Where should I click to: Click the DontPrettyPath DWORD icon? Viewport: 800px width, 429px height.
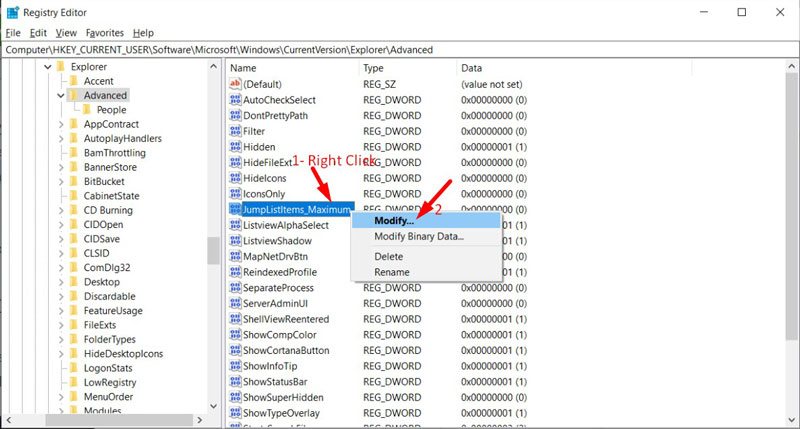pos(235,115)
